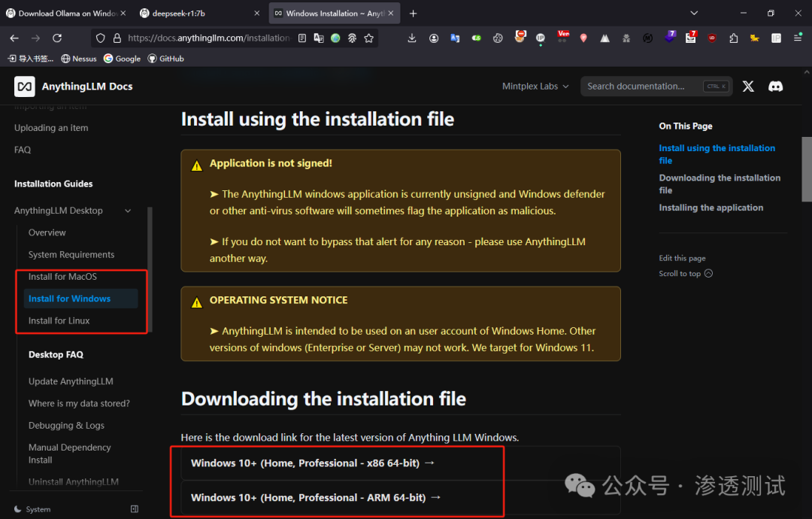Open Where is my data stored?
The width and height of the screenshot is (812, 519).
tap(79, 403)
